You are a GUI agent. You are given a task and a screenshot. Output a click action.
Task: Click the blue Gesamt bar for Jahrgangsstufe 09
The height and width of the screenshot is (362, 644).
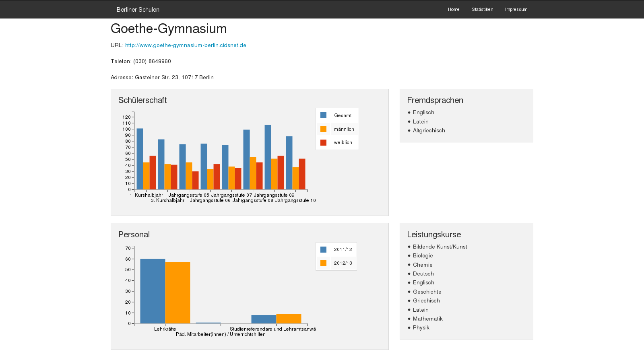[x=268, y=157]
